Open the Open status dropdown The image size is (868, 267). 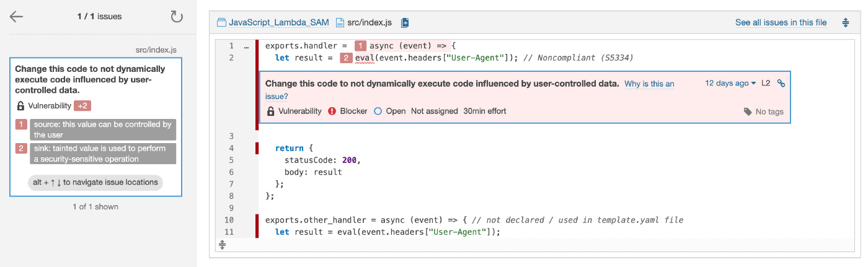click(x=390, y=112)
